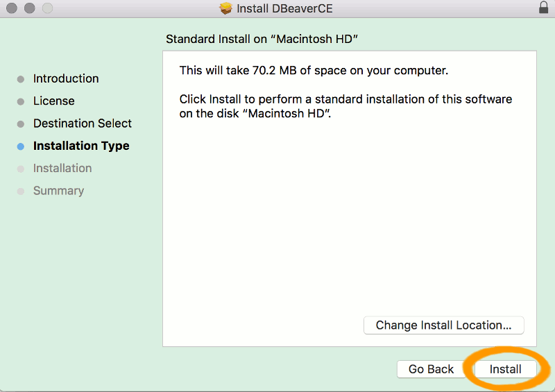
Task: Click the gray bullet beside Introduction
Action: point(21,79)
